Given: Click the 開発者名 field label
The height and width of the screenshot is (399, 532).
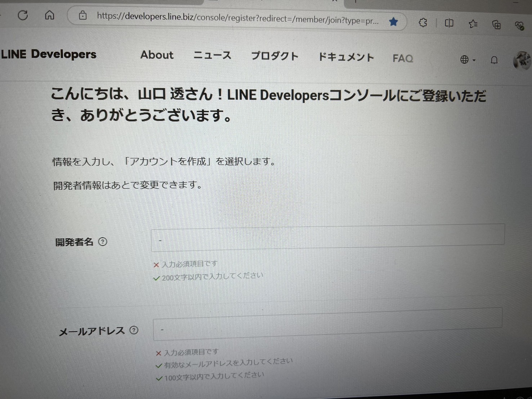Looking at the screenshot, I should point(74,242).
